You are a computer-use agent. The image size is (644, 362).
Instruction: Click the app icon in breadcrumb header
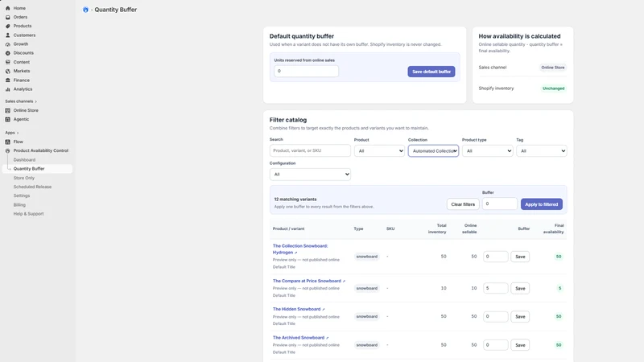(x=85, y=10)
